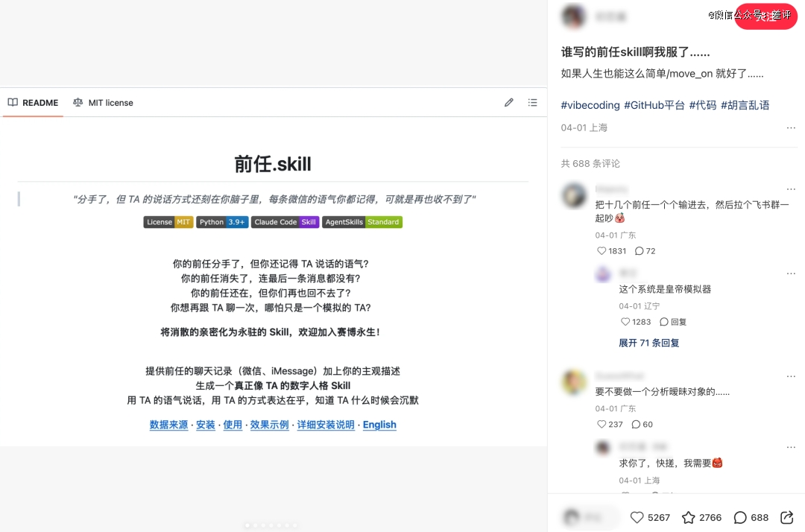Click the pencil edit icon in README header
Image resolution: width=805 pixels, height=532 pixels.
(509, 103)
